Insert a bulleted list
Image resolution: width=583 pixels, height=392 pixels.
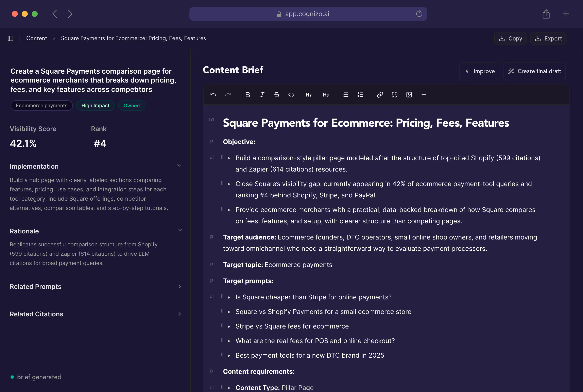[x=345, y=95]
